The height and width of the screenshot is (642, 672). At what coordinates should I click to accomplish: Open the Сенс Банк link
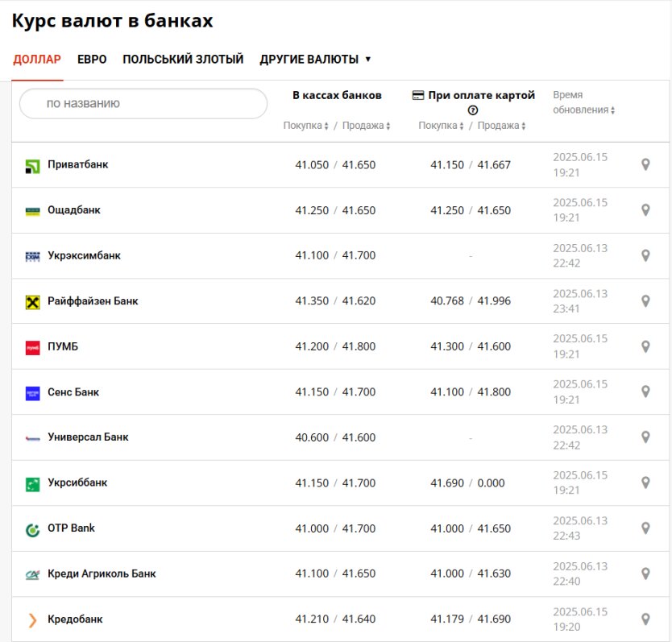coord(73,391)
